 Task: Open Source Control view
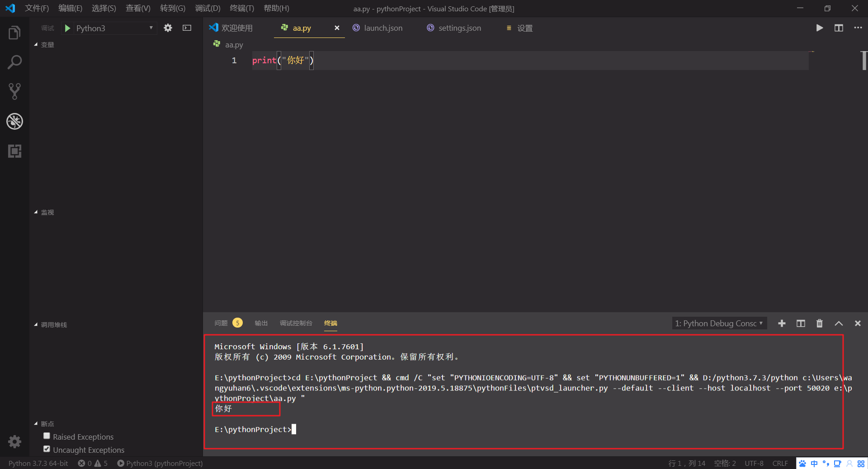[x=14, y=91]
